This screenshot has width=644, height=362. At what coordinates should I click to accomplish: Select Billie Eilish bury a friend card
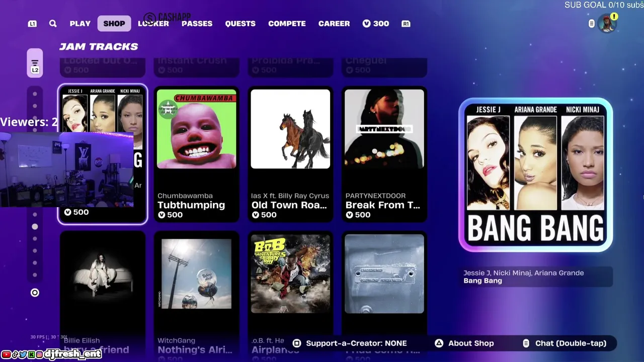click(103, 297)
